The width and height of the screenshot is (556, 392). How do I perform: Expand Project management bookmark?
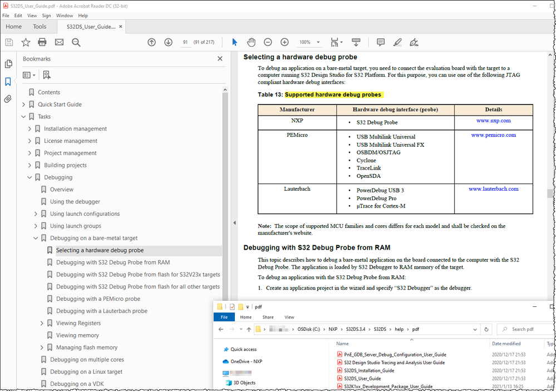(x=29, y=153)
